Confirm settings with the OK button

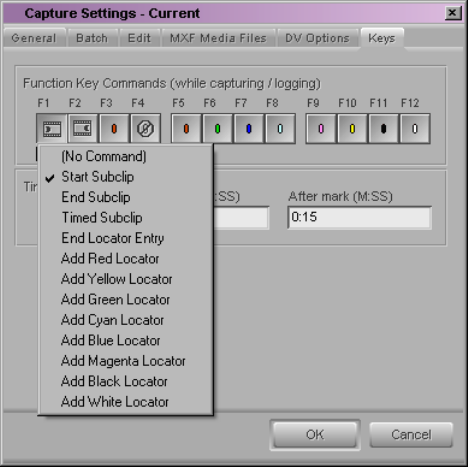pyautogui.click(x=315, y=435)
